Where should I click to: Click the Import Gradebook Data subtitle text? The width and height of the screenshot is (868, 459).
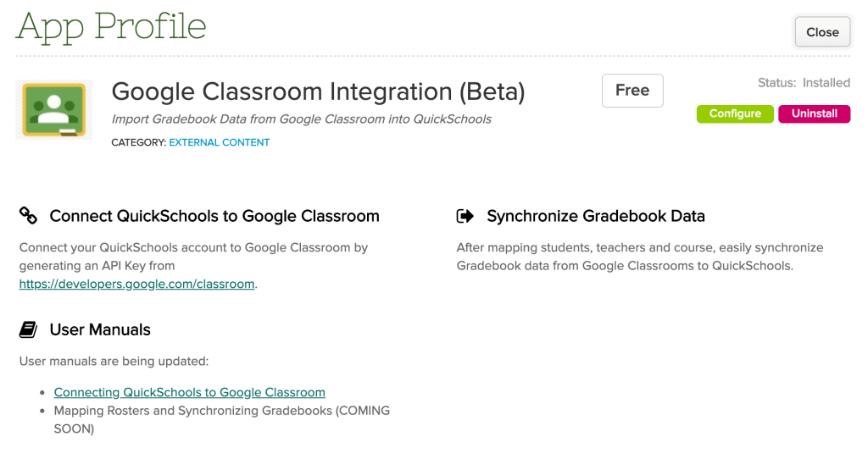301,119
